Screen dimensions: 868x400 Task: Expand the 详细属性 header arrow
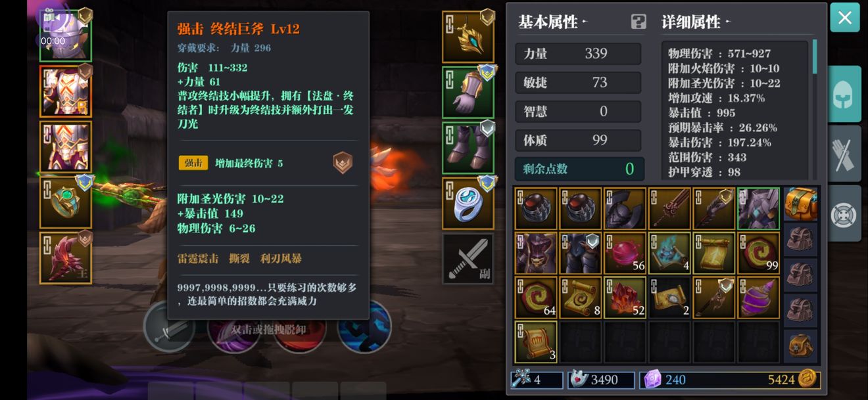728,22
